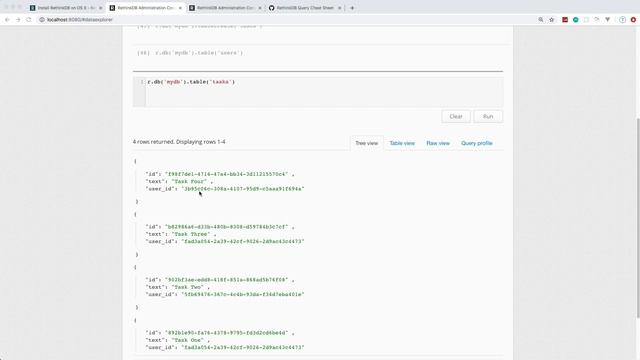This screenshot has height=360, width=640.
Task: Load history query r.db('mydb').table('users')
Action: click(199, 53)
